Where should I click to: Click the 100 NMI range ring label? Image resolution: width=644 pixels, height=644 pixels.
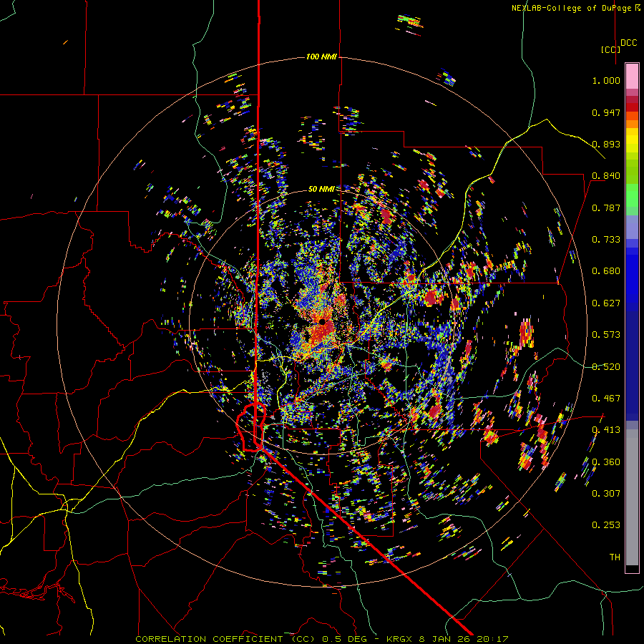321,57
